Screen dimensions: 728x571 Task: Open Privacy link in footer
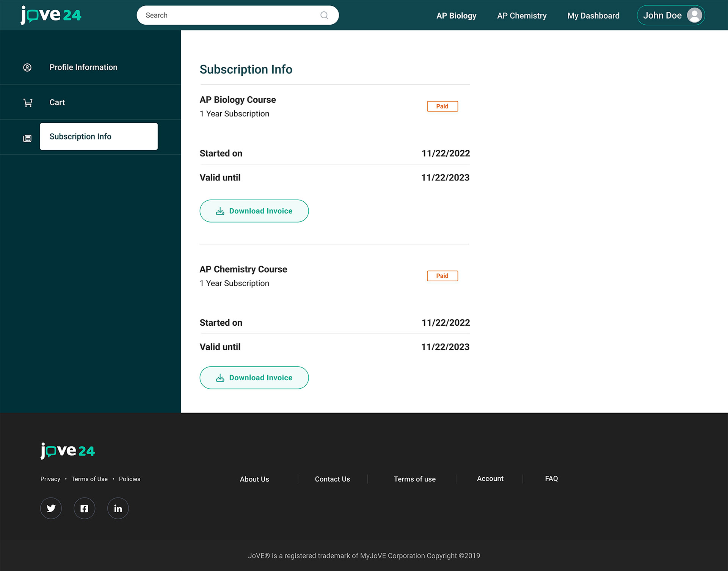point(50,479)
